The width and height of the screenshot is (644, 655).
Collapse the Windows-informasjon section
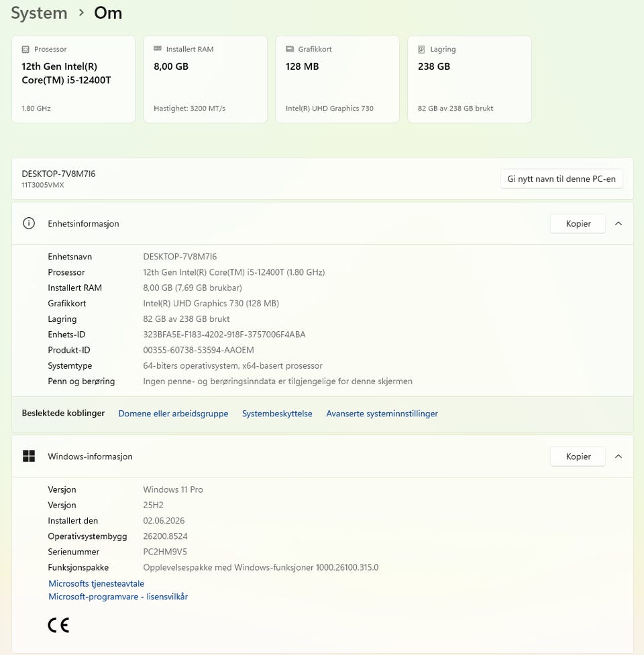pos(619,456)
